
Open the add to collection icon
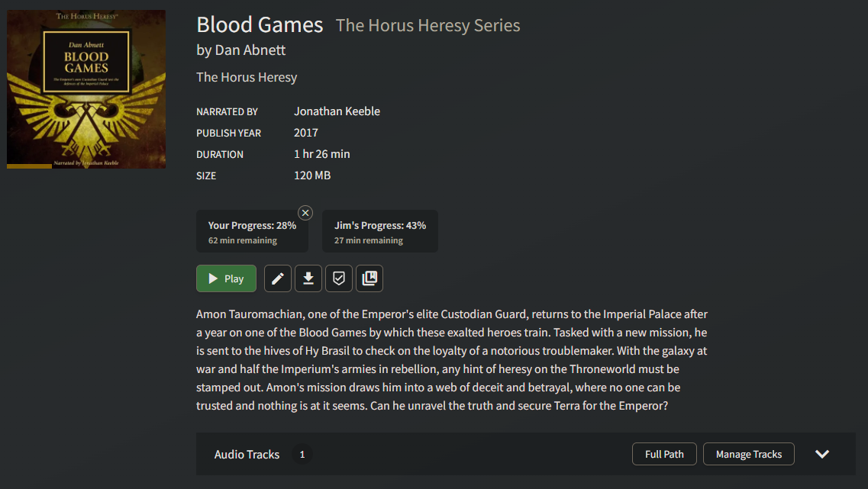point(369,278)
